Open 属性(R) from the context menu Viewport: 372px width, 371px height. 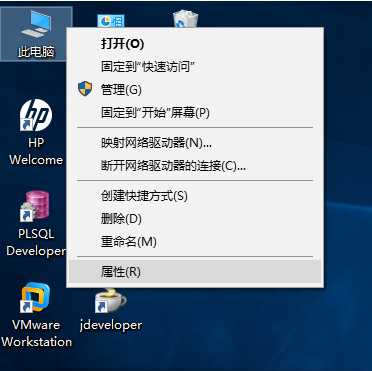click(x=195, y=272)
